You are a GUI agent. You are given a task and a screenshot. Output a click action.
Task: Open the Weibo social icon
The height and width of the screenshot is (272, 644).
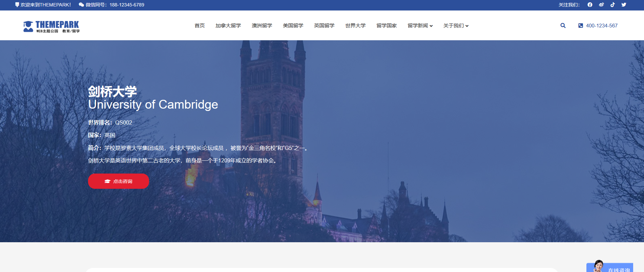(601, 5)
